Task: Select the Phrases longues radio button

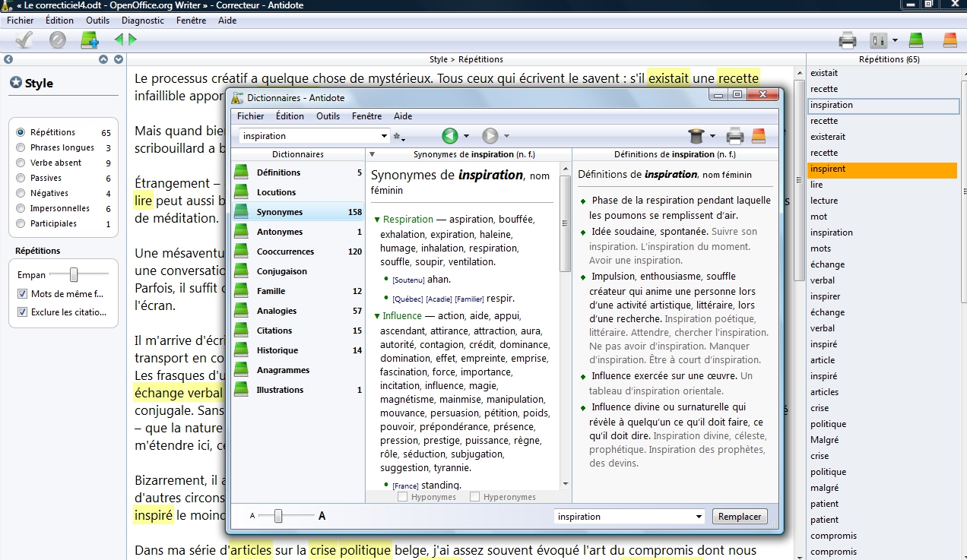Action: click(21, 147)
